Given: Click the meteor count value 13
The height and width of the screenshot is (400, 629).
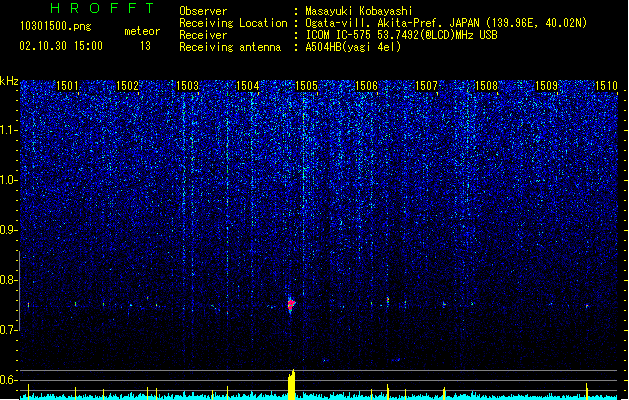Looking at the screenshot, I should [145, 46].
